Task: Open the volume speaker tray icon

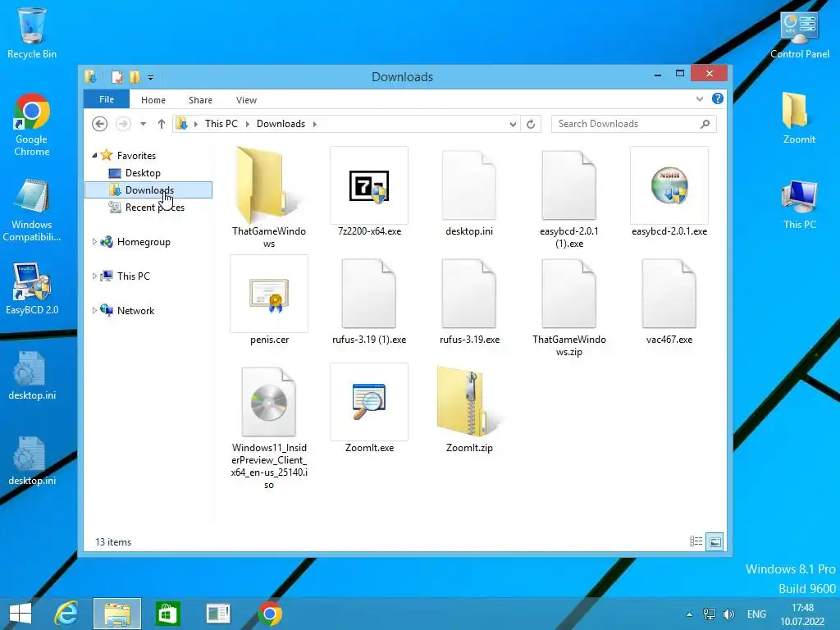Action: click(728, 614)
